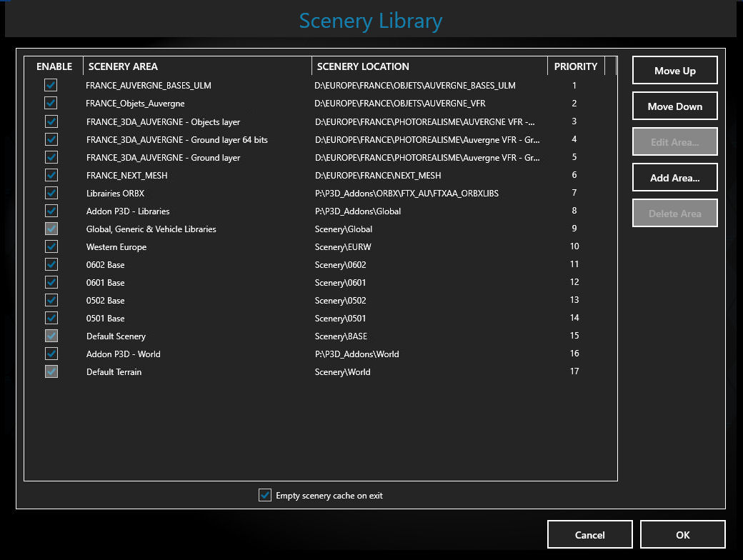This screenshot has height=560, width=743.
Task: Select the Addon P3D - Libraries row
Action: (x=128, y=211)
